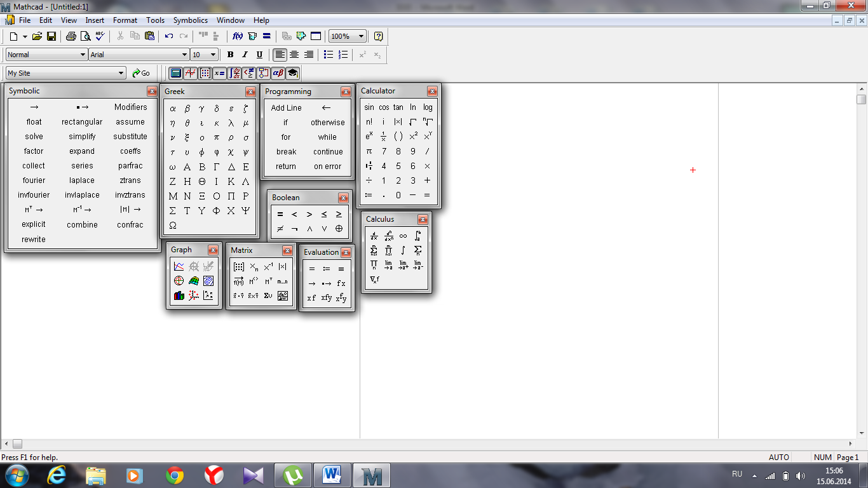Click the horizontal scrollbar thumb

point(17,444)
